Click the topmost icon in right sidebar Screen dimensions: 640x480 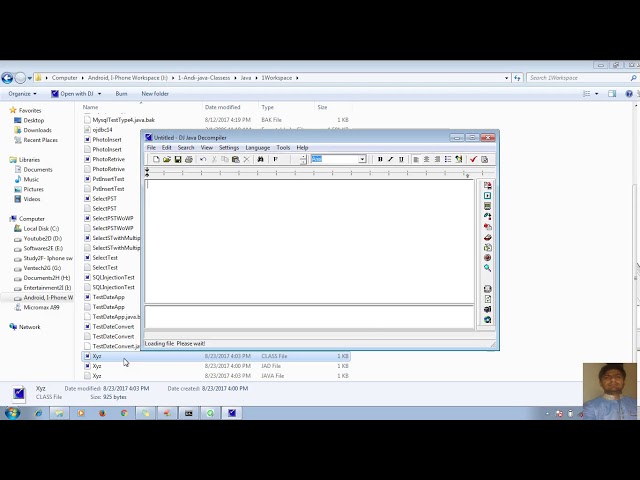point(487,185)
